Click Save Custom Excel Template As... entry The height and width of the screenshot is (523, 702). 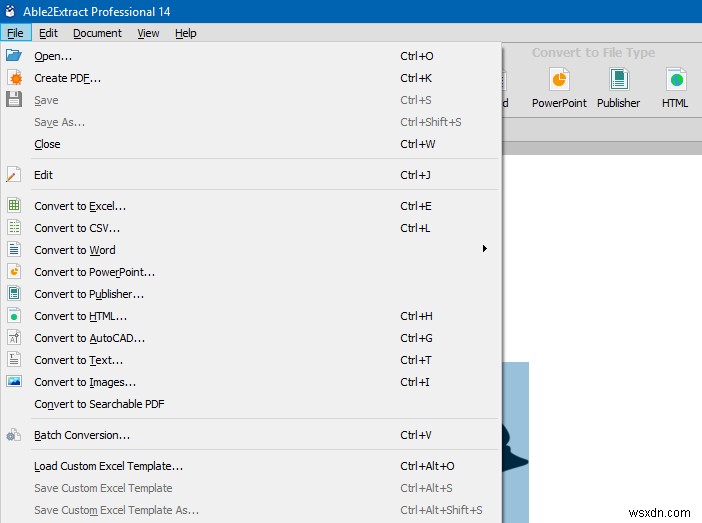click(x=251, y=510)
